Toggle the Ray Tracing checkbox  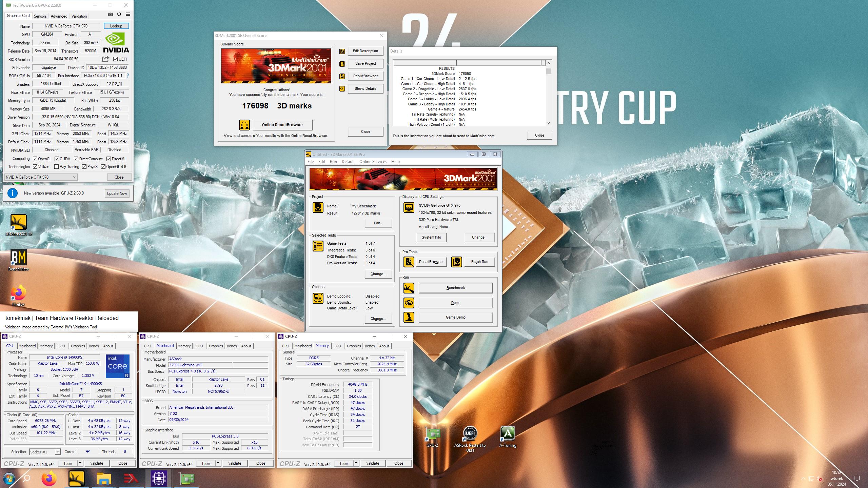point(57,167)
